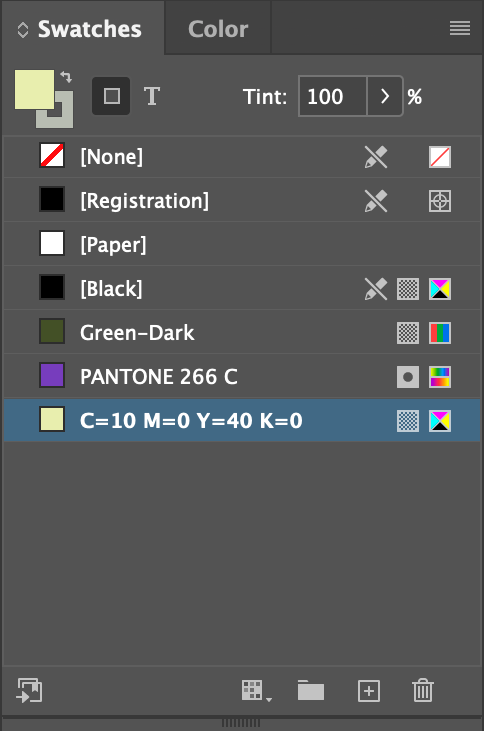Image resolution: width=484 pixels, height=731 pixels.
Task: Click the Delete Swatch trash icon
Action: [x=423, y=690]
